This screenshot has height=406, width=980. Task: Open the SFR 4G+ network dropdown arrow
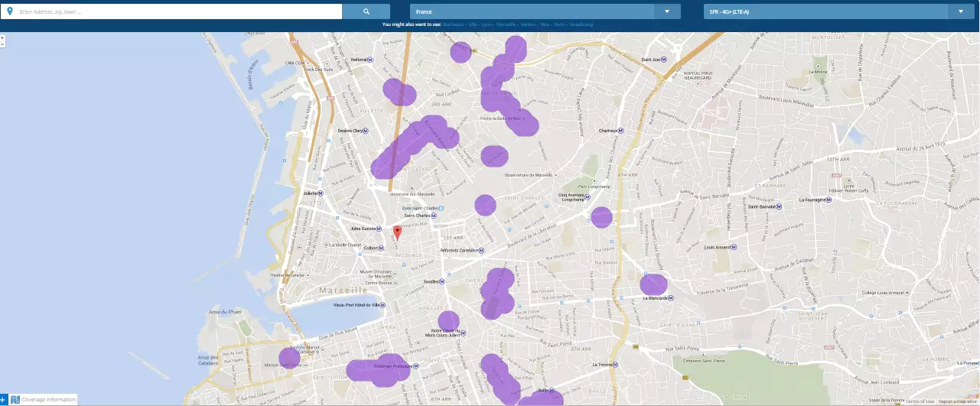point(960,11)
